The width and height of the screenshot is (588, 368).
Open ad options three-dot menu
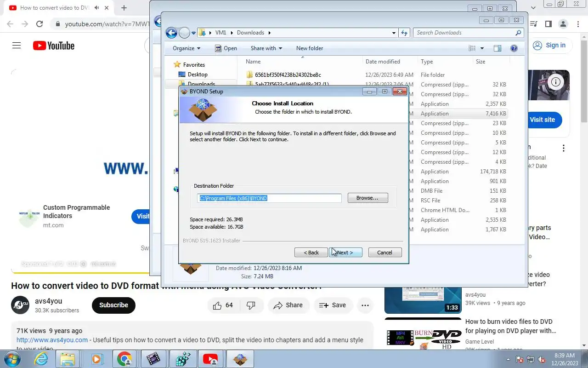click(564, 148)
